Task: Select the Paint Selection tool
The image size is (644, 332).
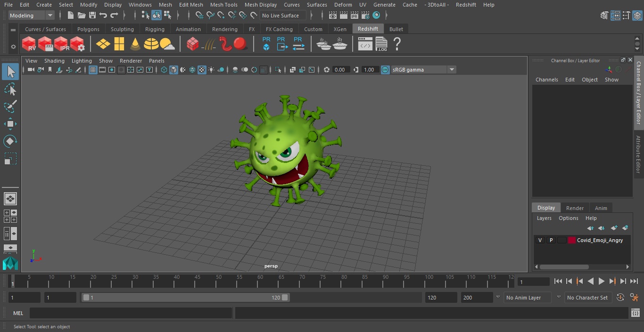Action: [x=10, y=106]
